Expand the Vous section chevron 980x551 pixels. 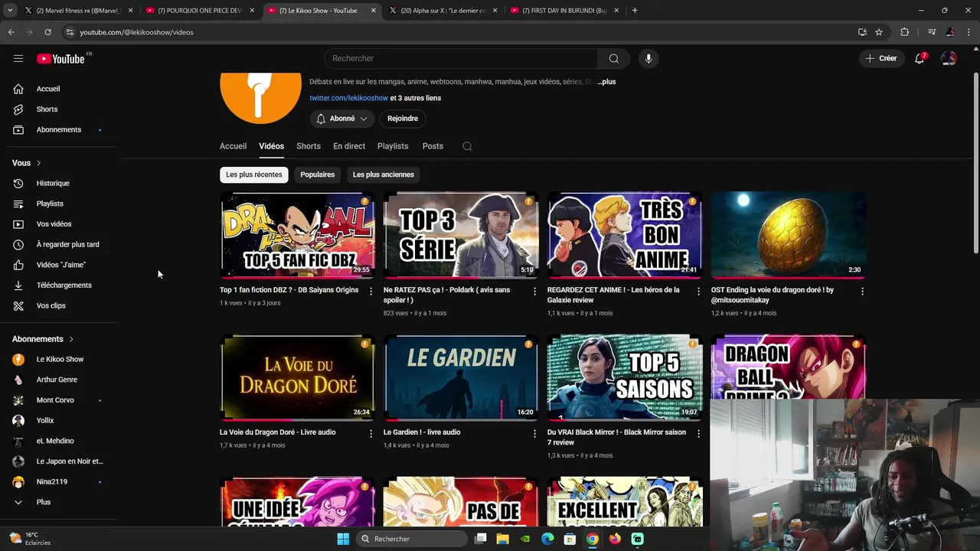tap(38, 163)
